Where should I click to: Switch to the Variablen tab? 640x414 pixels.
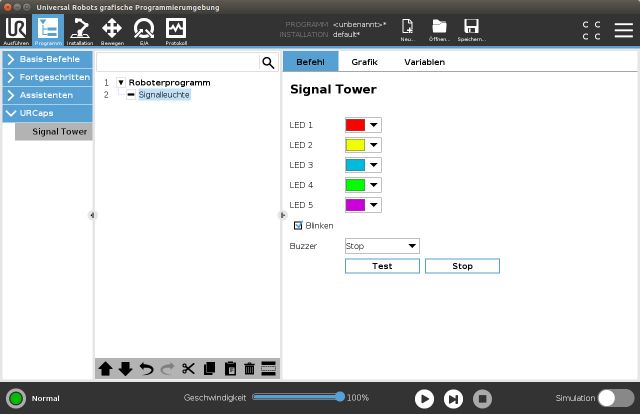pyautogui.click(x=424, y=62)
